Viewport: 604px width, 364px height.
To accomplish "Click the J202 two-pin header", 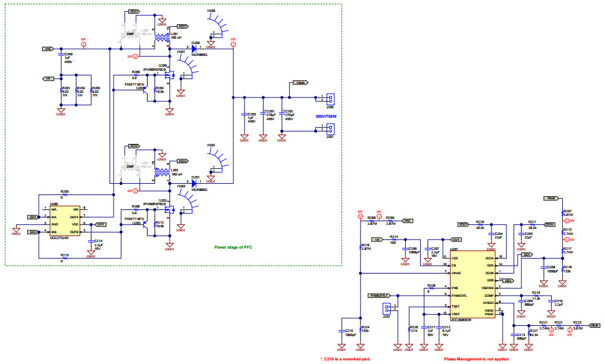I will [389, 308].
